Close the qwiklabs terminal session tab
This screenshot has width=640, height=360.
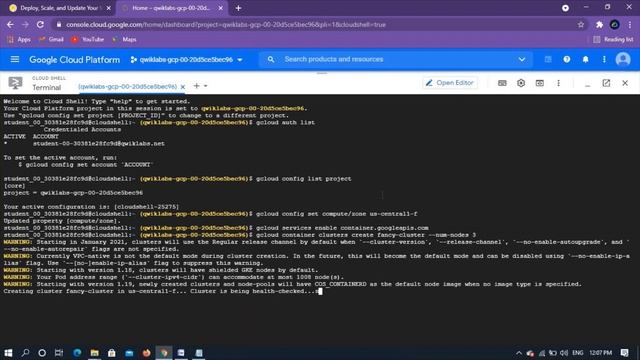183,87
